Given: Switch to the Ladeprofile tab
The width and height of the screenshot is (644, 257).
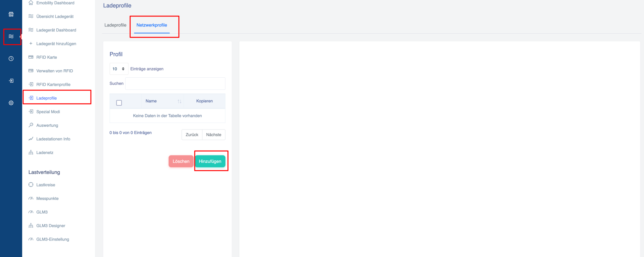Looking at the screenshot, I should coord(115,25).
